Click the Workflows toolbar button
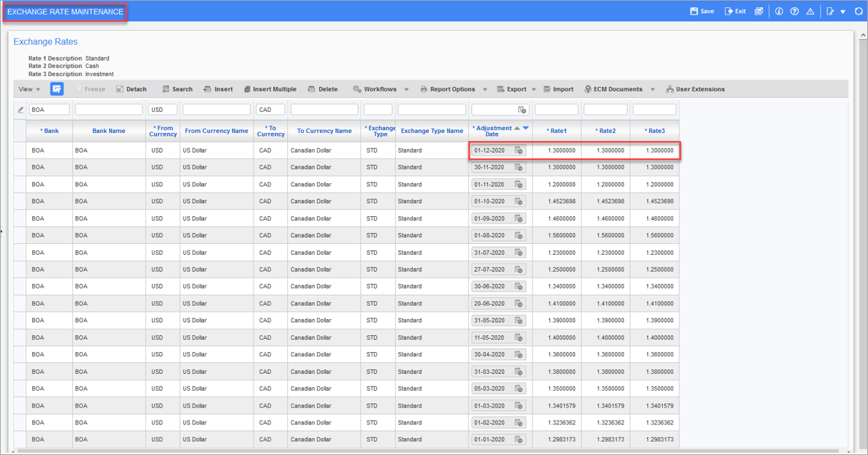868x455 pixels. (x=375, y=89)
